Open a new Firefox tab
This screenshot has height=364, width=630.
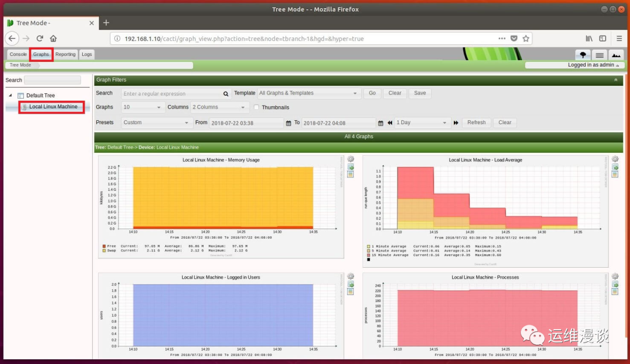tap(106, 23)
